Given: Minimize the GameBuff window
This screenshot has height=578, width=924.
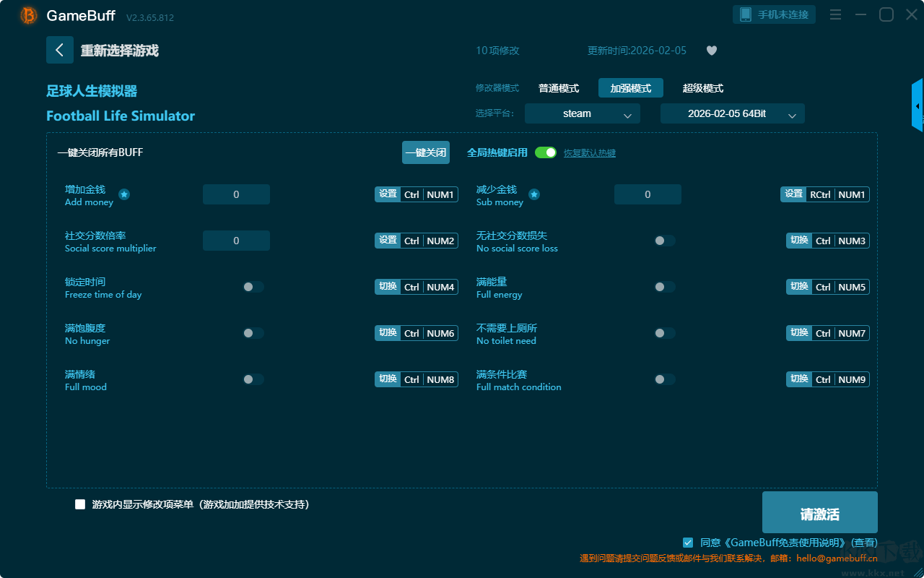Looking at the screenshot, I should [x=860, y=14].
